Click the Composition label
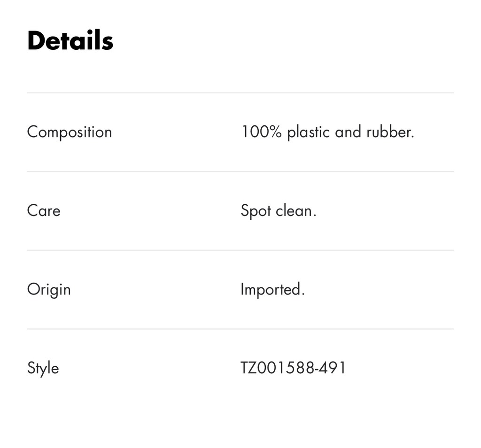The image size is (481, 448). (70, 132)
